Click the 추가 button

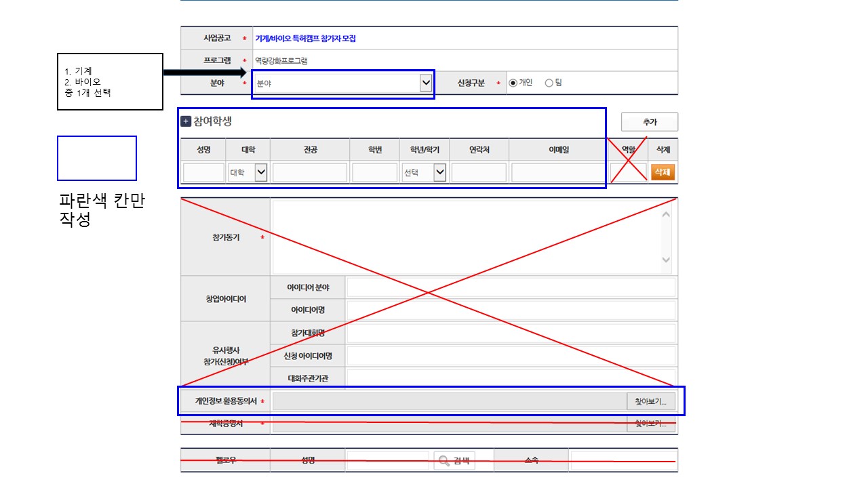(x=649, y=122)
